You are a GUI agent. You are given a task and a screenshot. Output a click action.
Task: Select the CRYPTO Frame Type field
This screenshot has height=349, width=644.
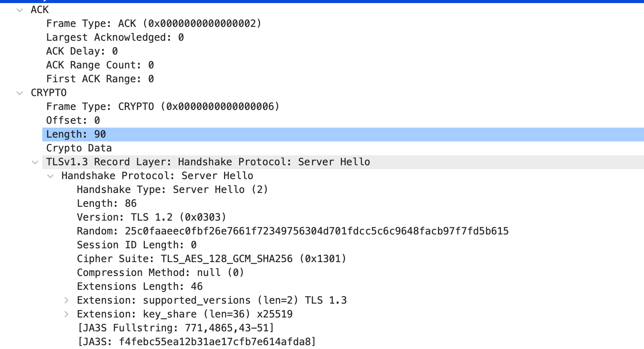[x=163, y=107]
